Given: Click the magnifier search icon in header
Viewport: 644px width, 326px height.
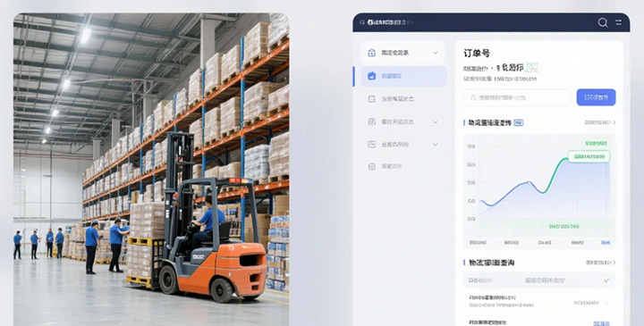Looking at the screenshot, I should [x=603, y=22].
